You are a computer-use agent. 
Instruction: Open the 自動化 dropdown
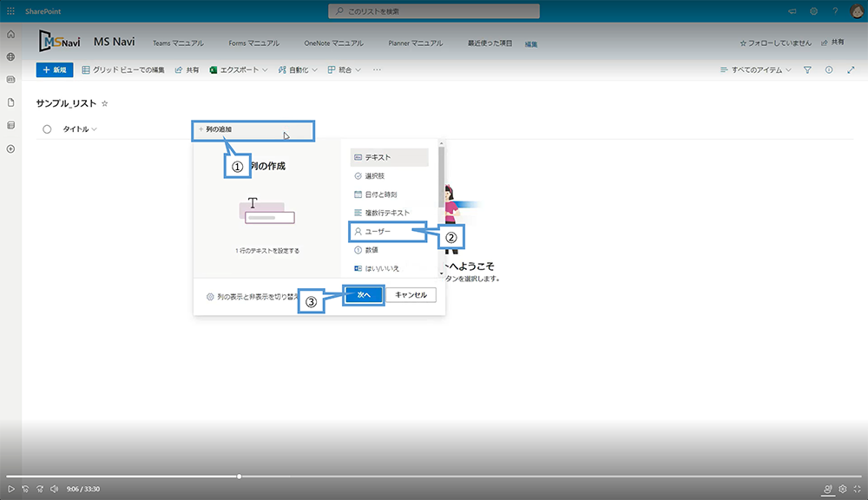click(298, 69)
